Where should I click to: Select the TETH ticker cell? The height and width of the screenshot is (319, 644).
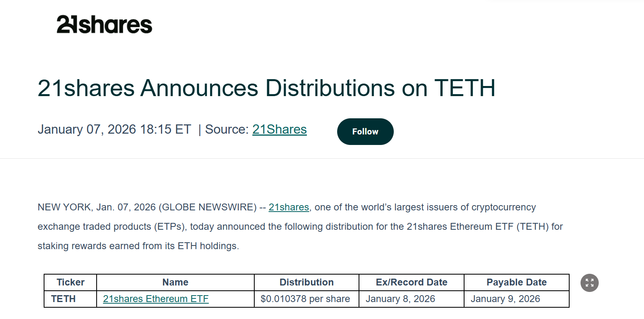tap(63, 299)
